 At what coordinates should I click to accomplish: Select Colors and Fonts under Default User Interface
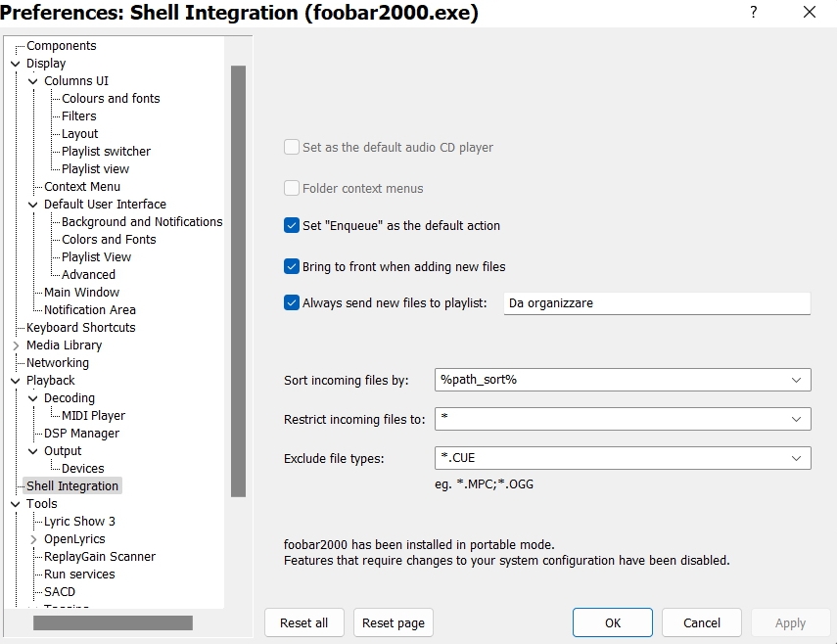109,240
